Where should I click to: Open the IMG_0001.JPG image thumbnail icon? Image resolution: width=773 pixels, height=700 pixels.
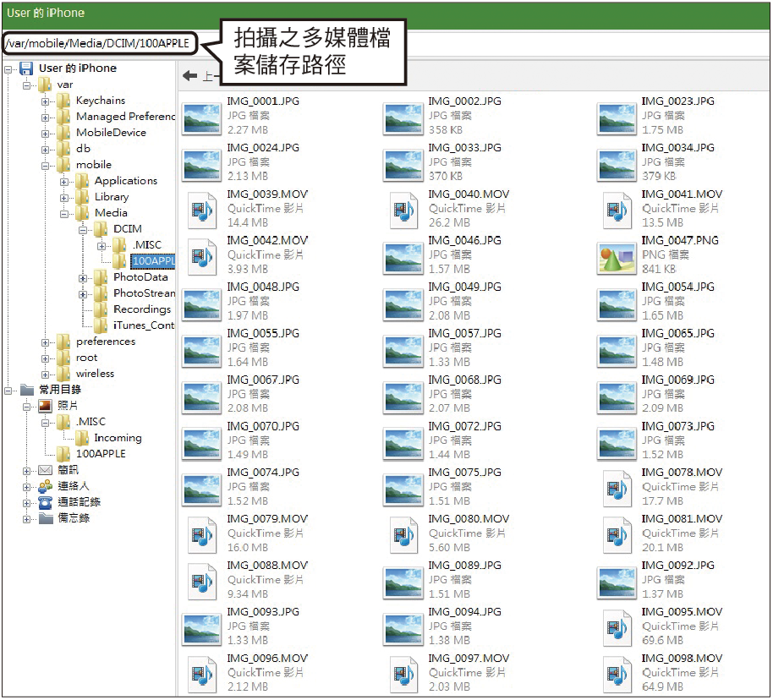click(x=201, y=119)
